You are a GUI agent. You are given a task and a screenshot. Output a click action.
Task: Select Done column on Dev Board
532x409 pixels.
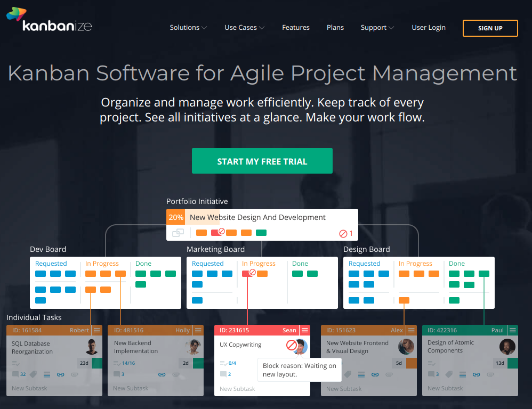pos(143,263)
